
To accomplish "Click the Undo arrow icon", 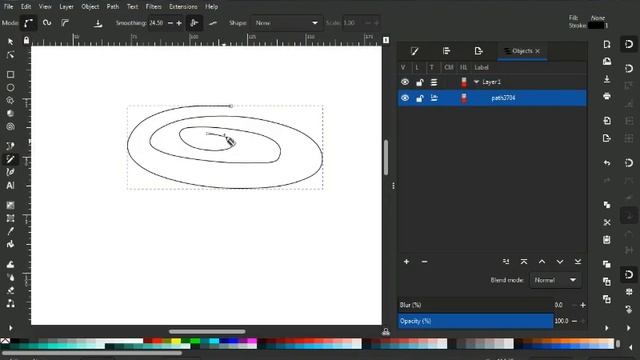I will (x=607, y=163).
